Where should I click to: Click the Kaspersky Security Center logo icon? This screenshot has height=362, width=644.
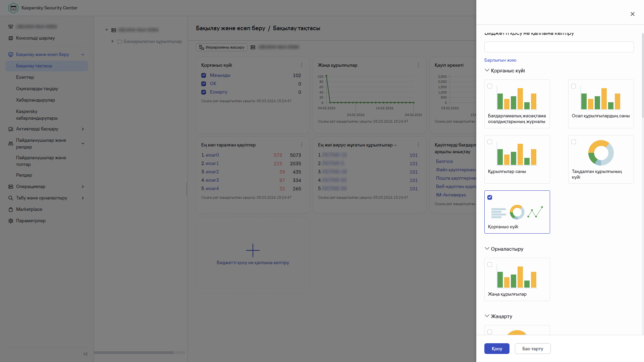pos(13,8)
